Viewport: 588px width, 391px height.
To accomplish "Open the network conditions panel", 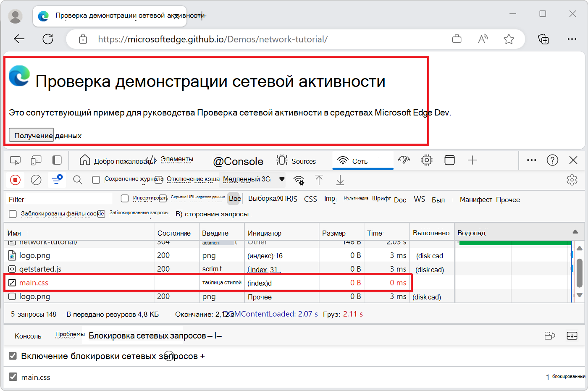I will coord(298,179).
